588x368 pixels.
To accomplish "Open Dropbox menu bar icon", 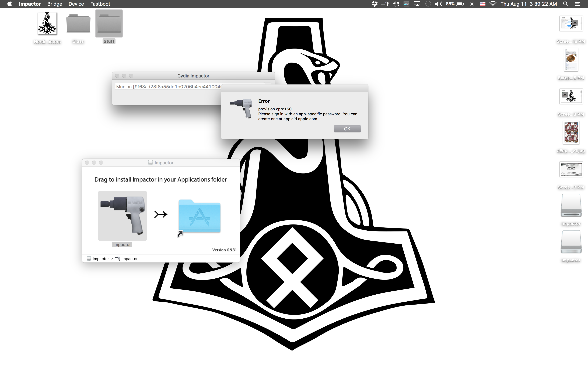I will (x=374, y=4).
